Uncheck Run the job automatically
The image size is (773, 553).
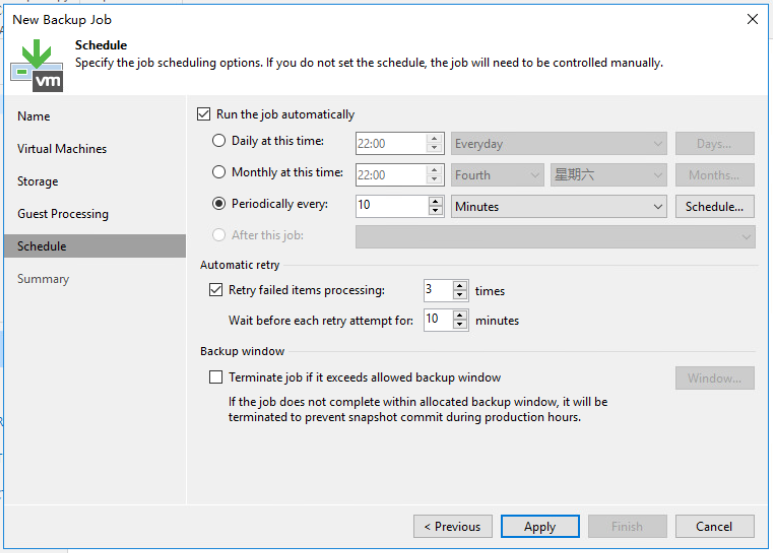(x=204, y=114)
